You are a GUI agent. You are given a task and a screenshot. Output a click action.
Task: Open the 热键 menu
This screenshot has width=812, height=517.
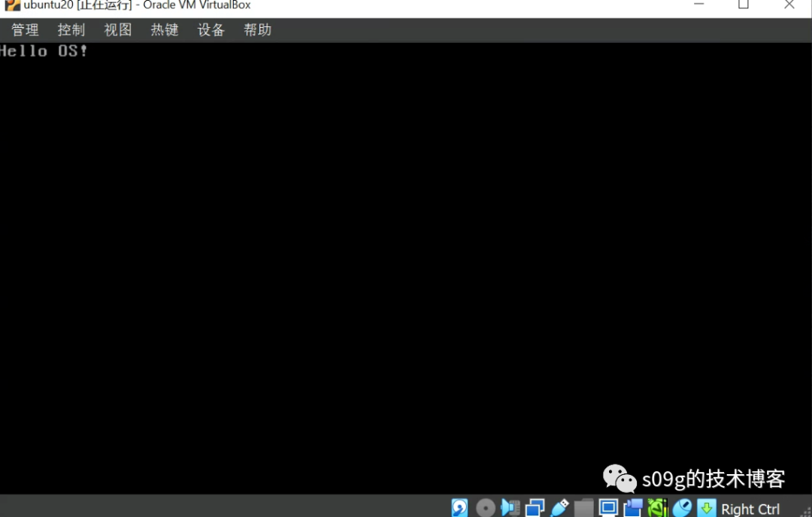pos(165,30)
